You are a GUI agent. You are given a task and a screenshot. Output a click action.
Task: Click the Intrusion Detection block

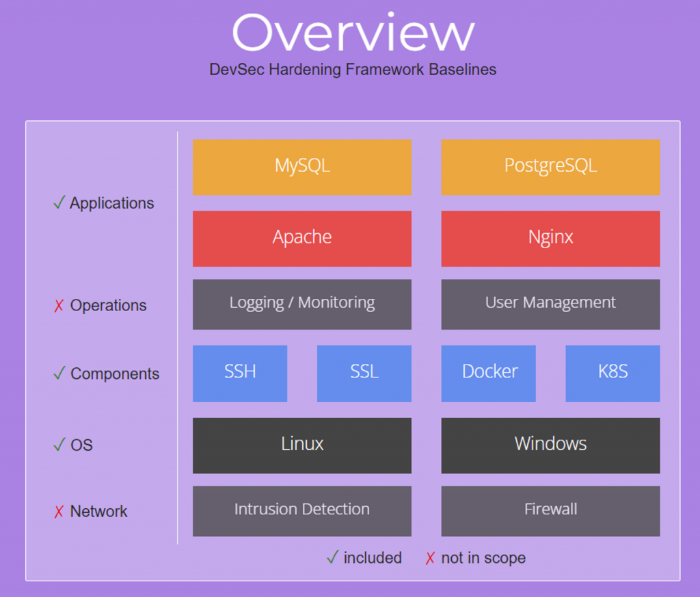pyautogui.click(x=301, y=512)
